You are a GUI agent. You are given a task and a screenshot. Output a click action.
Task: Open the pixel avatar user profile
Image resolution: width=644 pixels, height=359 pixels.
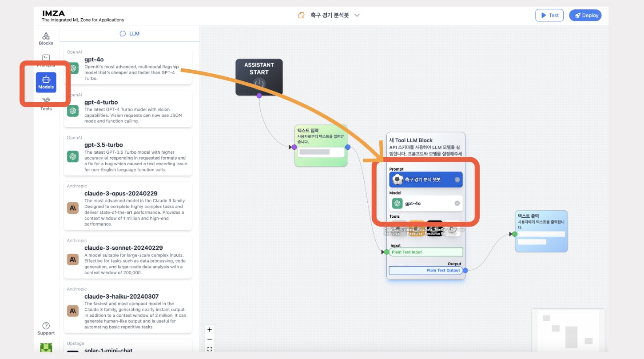coord(46,347)
